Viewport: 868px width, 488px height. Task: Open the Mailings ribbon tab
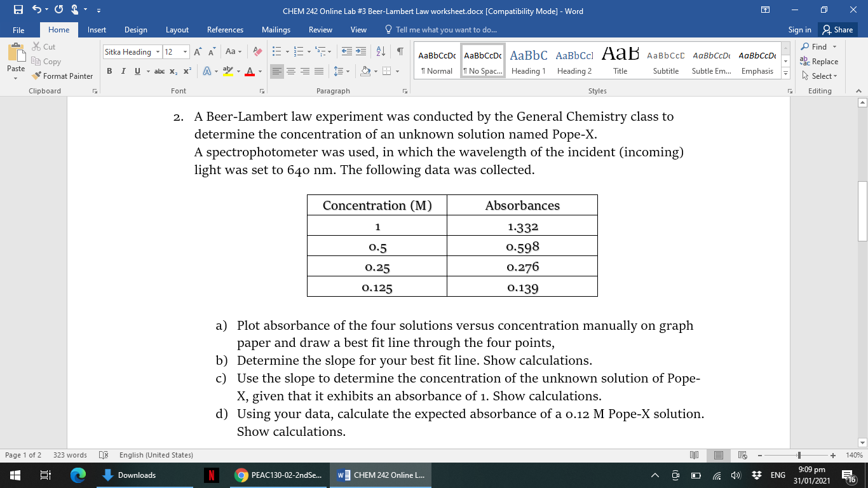click(x=275, y=29)
